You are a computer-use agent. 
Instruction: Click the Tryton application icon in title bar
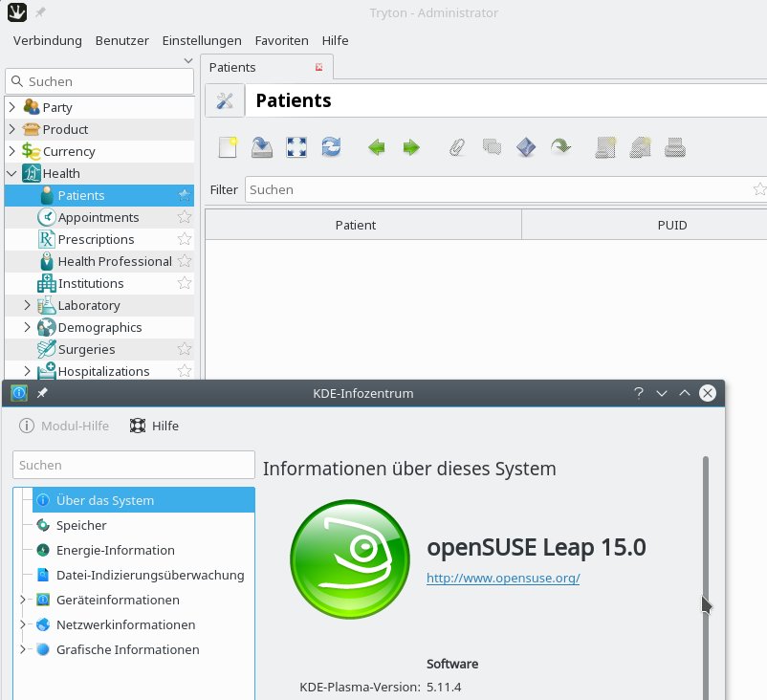(17, 12)
